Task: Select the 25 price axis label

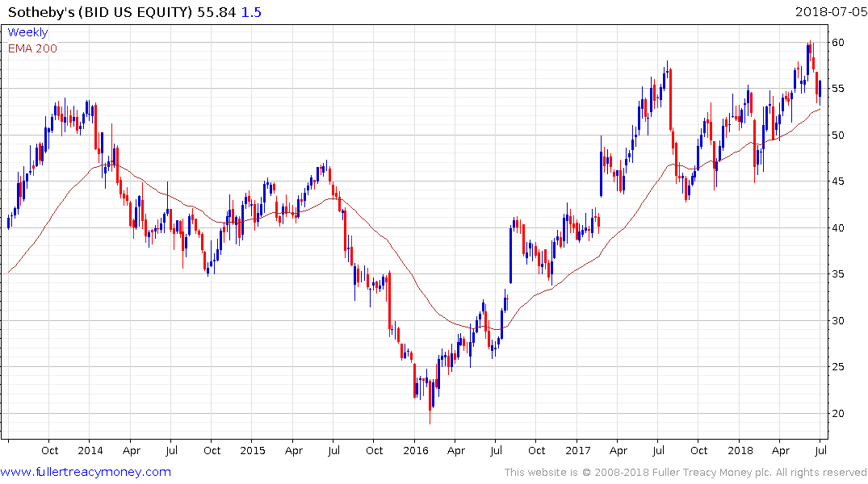Action: point(837,367)
